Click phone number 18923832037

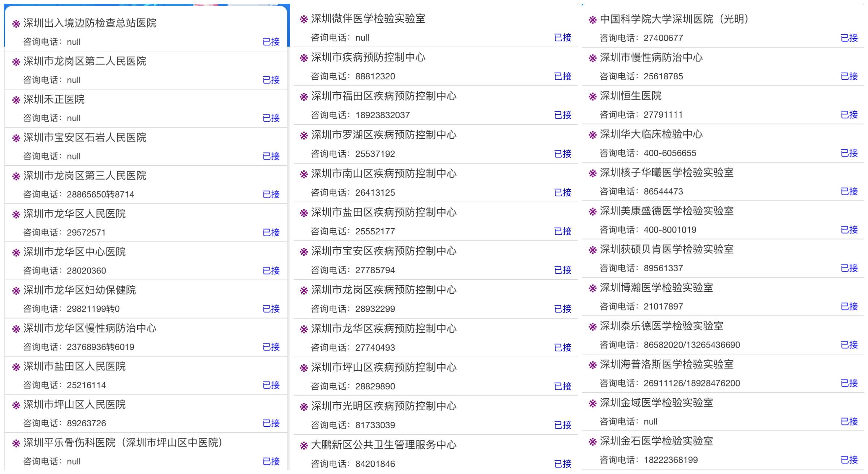[383, 115]
